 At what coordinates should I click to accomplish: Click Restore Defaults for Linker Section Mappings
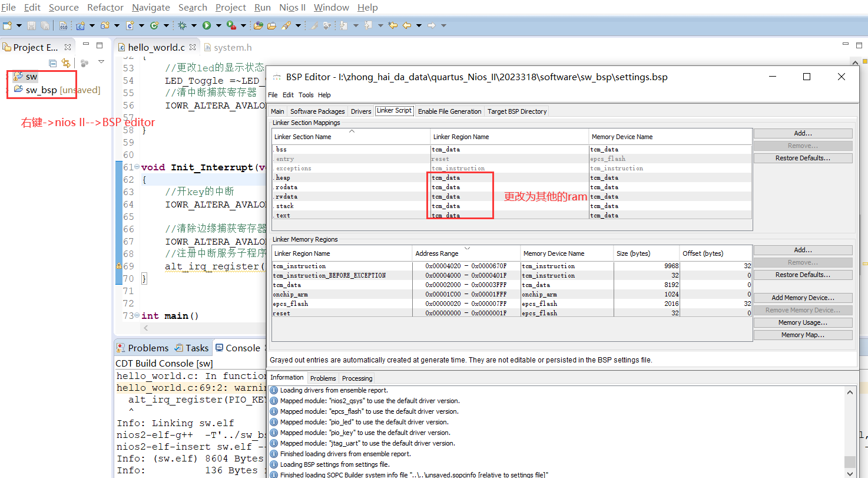(803, 157)
